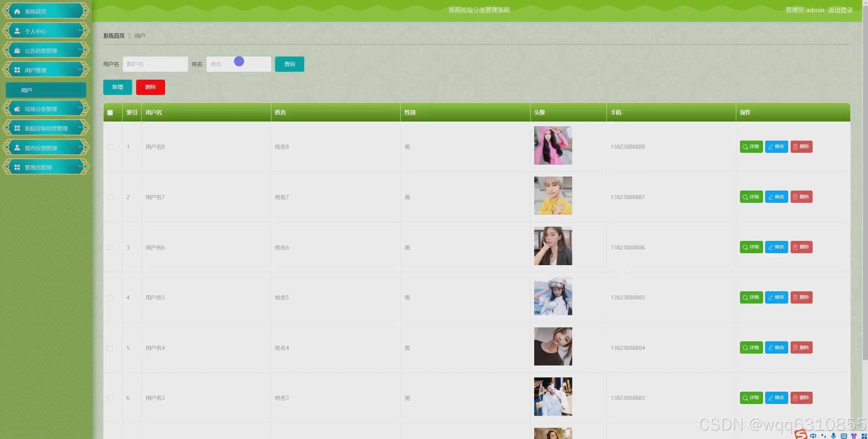Click the briefcase icon beside 公告信息管理
Screen dimensions: 868x439
17,50
